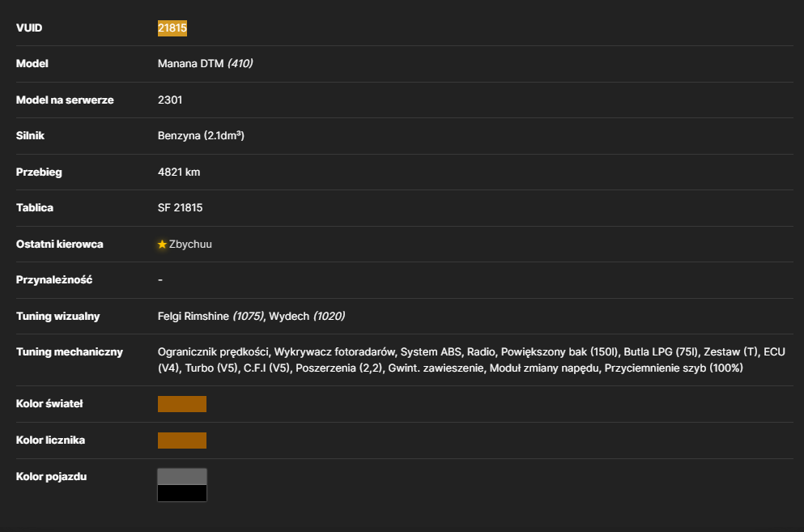Click the Ostatni kierowca label
Viewport: 804px width, 532px height.
click(59, 245)
